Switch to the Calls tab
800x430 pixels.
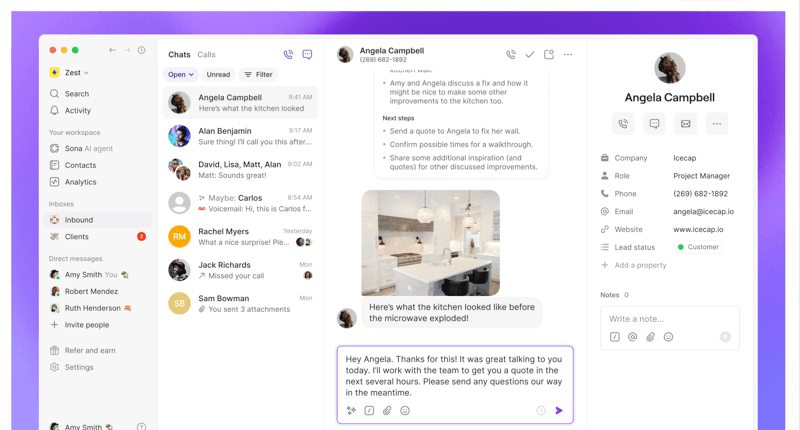click(206, 55)
